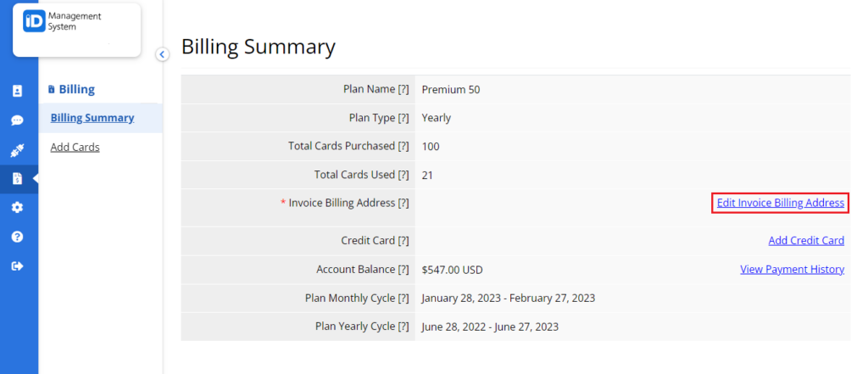
Task: Open the chat messages sidebar icon
Action: [x=17, y=120]
